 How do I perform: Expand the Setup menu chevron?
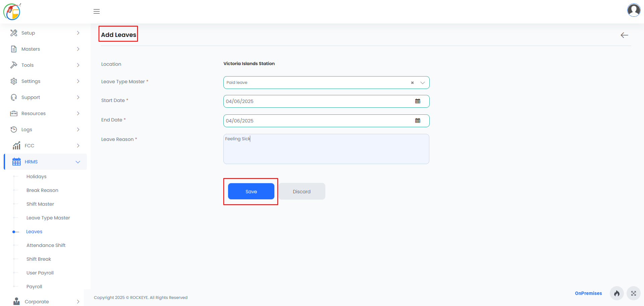tap(78, 33)
